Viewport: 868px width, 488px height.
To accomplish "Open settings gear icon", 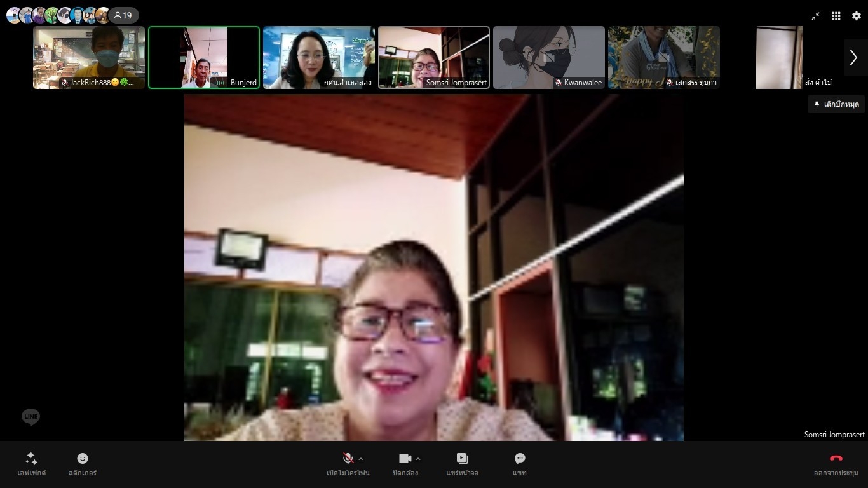I will pos(856,16).
